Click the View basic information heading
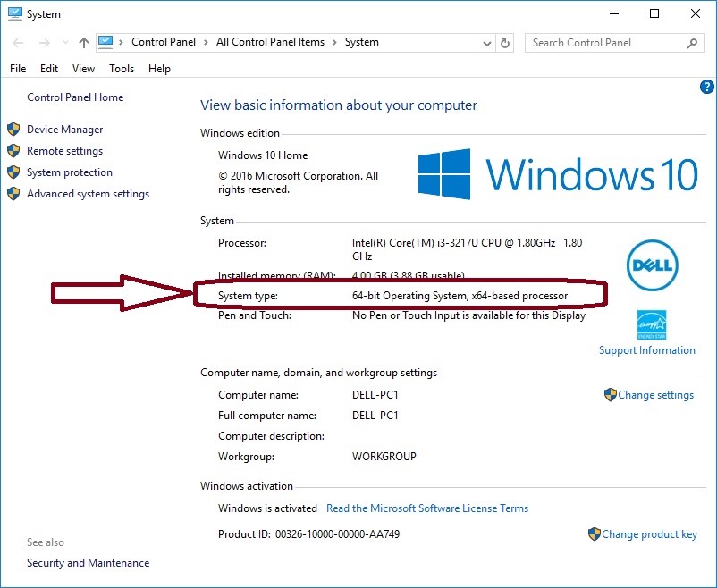This screenshot has width=717, height=588. tap(338, 105)
